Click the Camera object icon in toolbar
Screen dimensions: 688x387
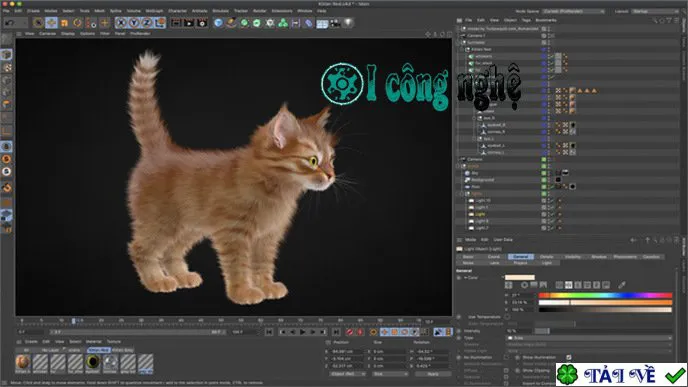pos(335,23)
